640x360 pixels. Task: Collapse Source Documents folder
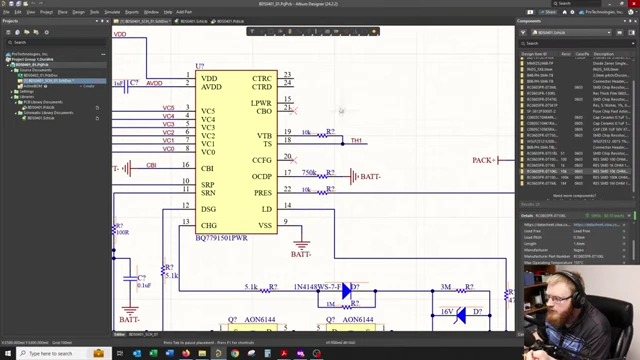click(x=11, y=70)
